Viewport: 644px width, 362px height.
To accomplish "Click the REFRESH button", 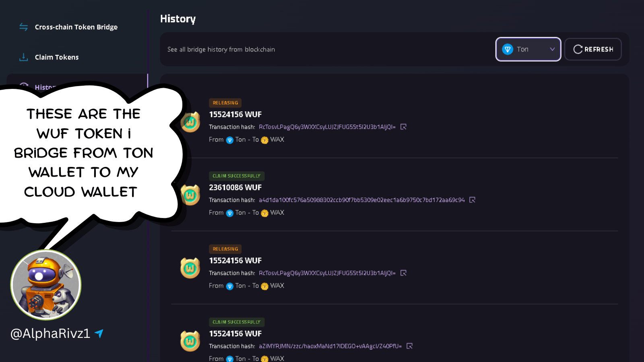I will coord(593,49).
